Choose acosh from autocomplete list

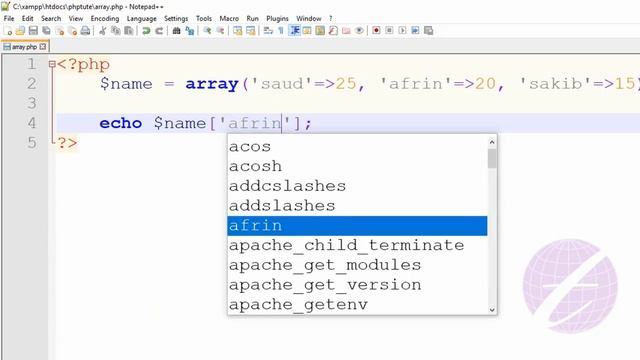(357, 166)
